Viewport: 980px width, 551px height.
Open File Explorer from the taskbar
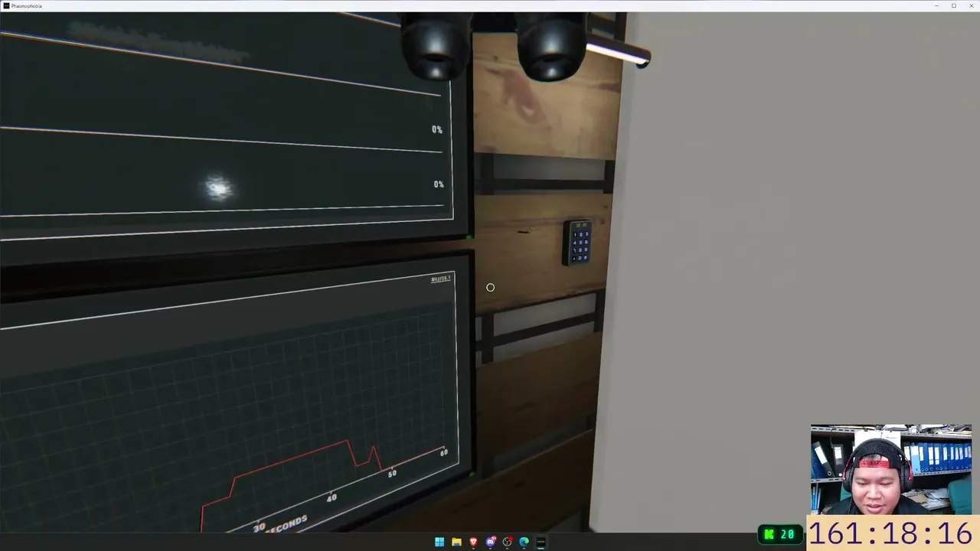[x=456, y=543]
